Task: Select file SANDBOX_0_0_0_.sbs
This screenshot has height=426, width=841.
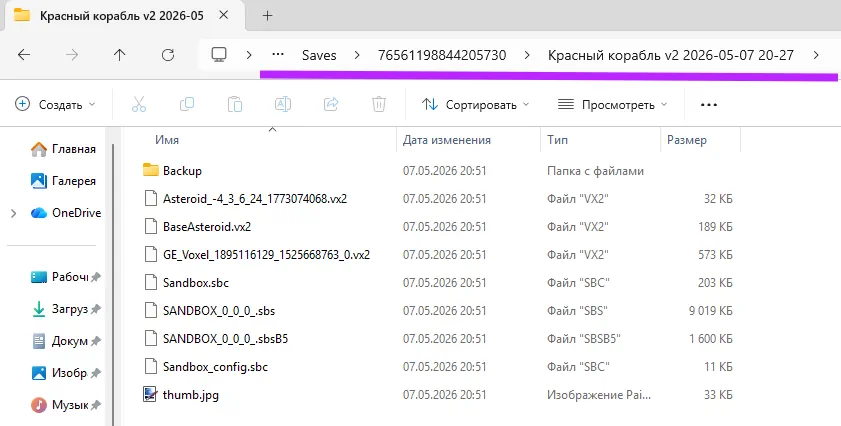Action: [x=219, y=310]
